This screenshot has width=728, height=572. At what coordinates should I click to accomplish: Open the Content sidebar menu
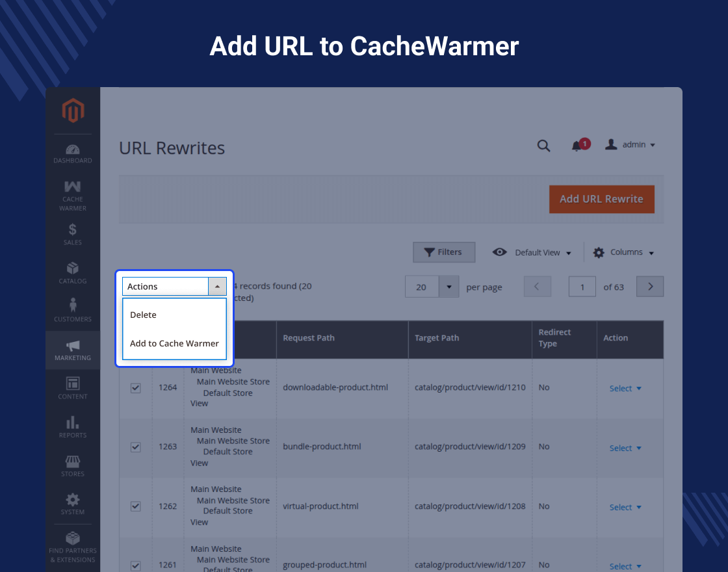[73, 388]
